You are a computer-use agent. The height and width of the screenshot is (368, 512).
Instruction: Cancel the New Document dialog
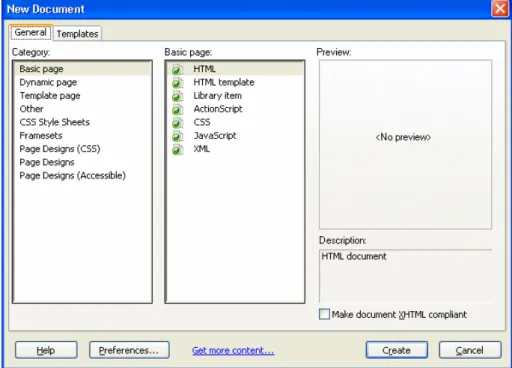pyautogui.click(x=470, y=350)
